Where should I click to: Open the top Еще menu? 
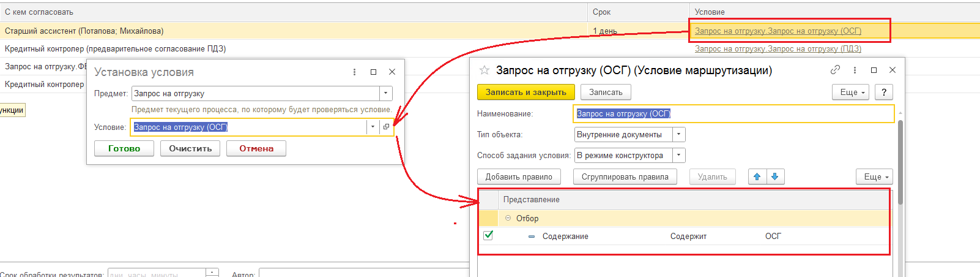850,92
